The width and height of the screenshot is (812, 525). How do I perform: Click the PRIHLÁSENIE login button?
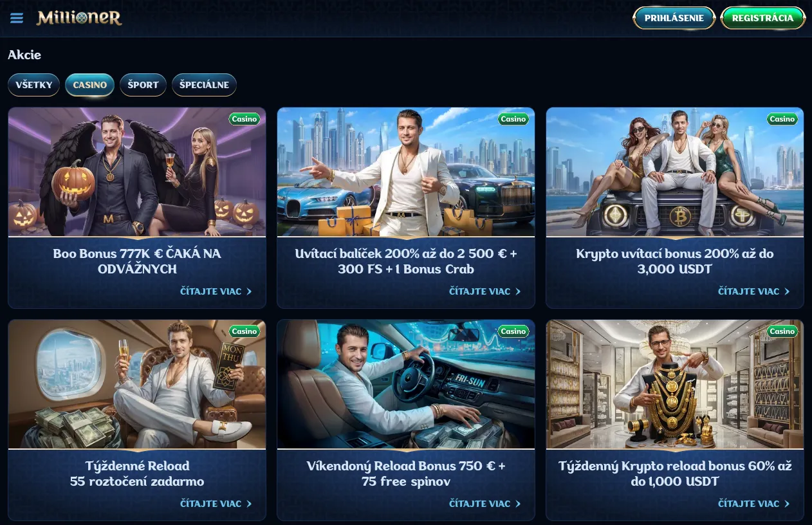pyautogui.click(x=674, y=18)
